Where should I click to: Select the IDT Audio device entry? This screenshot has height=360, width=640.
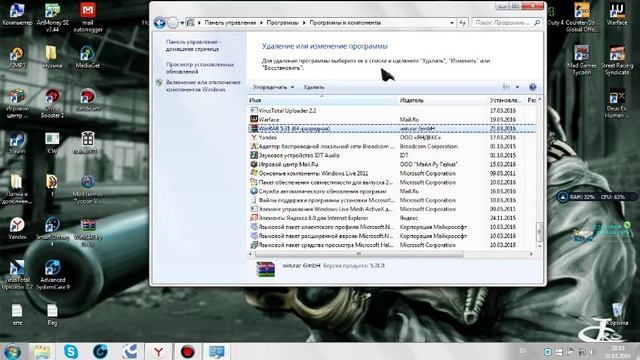point(391,156)
